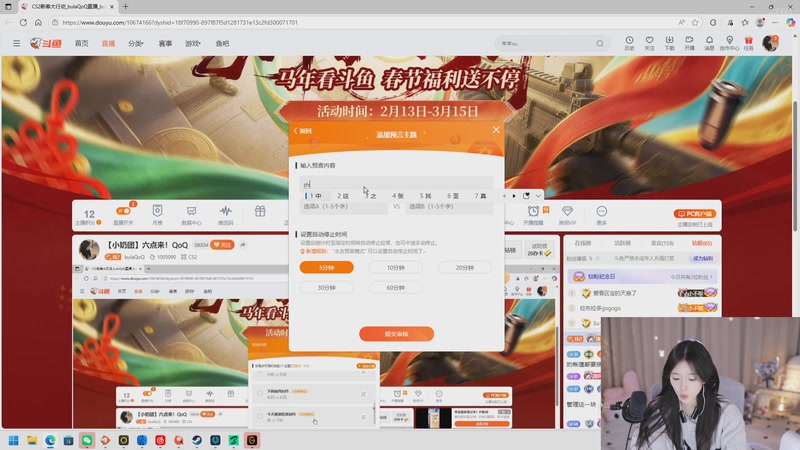Click the 选项A input field
Screen dimensions: 800x450
click(343, 207)
